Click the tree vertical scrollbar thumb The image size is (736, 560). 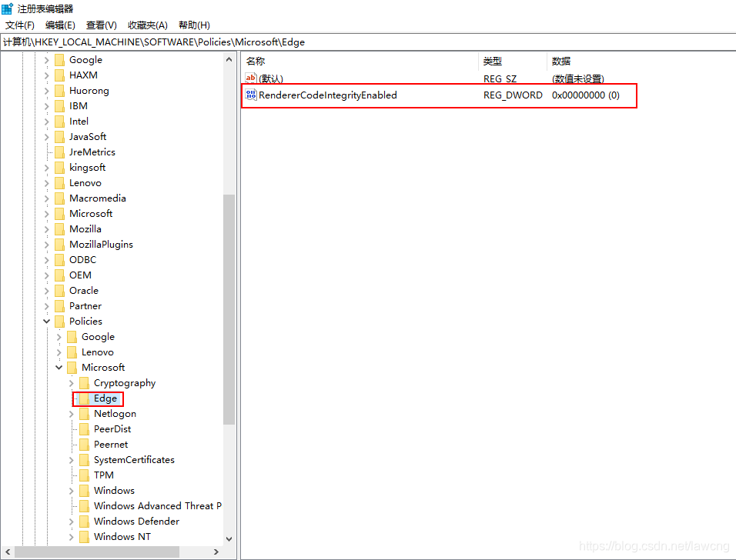point(229,309)
